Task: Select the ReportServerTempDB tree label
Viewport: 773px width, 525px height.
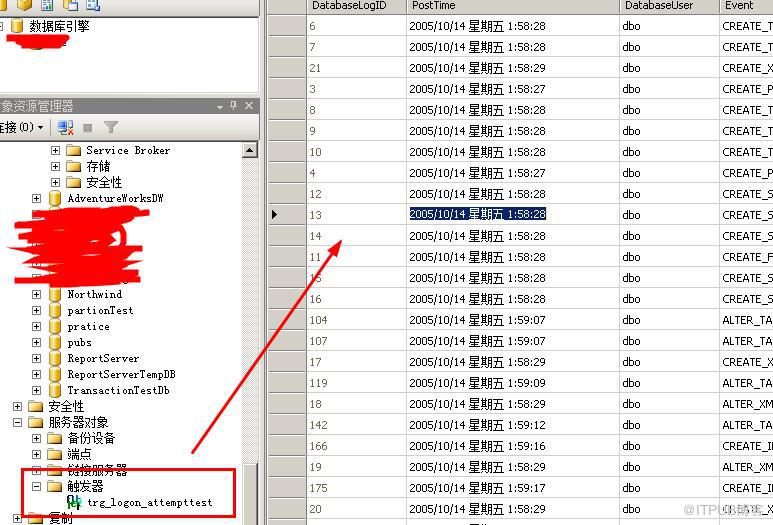Action: [121, 375]
